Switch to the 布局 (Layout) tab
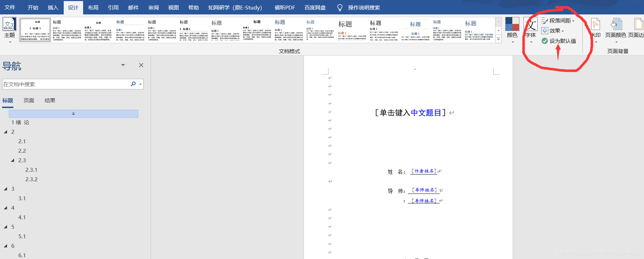Screen dimensions: 644x259 (x=93, y=7)
